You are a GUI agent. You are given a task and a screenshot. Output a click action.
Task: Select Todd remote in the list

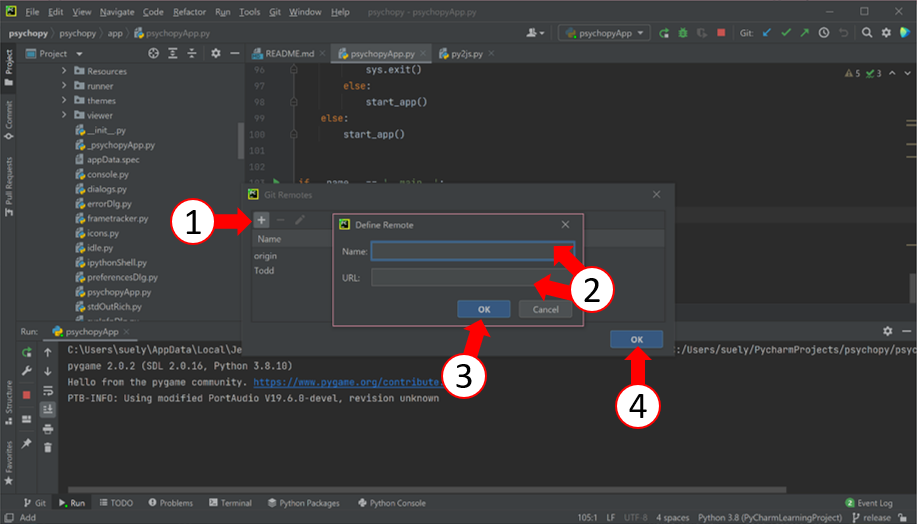[x=264, y=271]
